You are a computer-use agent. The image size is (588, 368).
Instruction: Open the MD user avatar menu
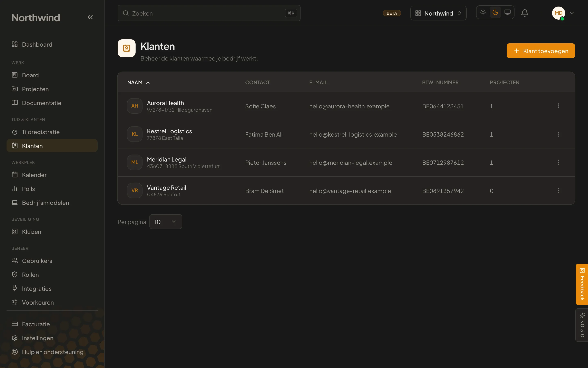point(563,13)
